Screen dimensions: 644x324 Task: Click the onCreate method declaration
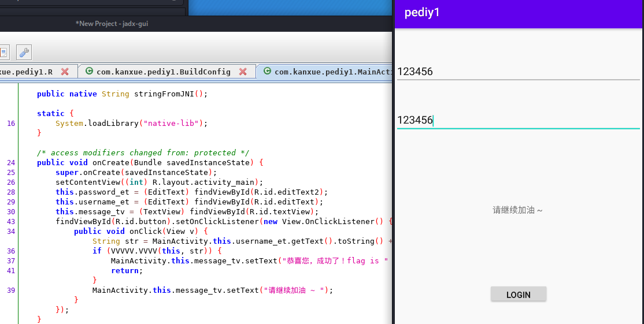point(110,162)
